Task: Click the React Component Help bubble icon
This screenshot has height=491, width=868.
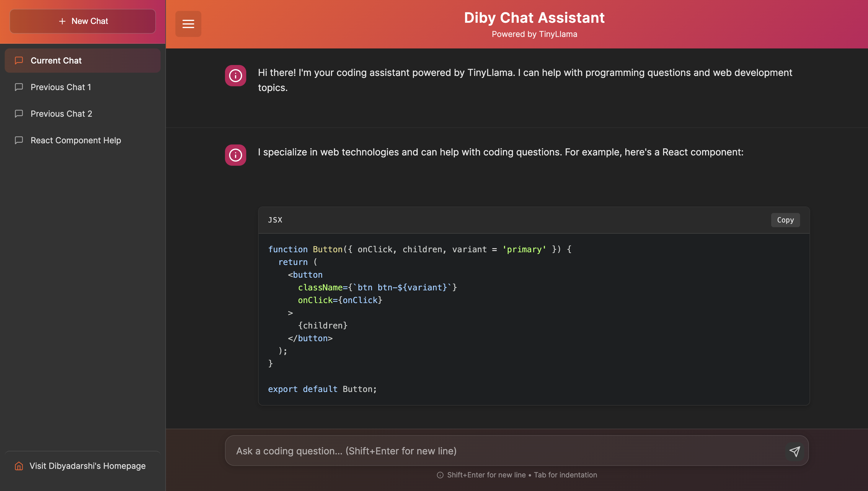Action: coord(19,140)
